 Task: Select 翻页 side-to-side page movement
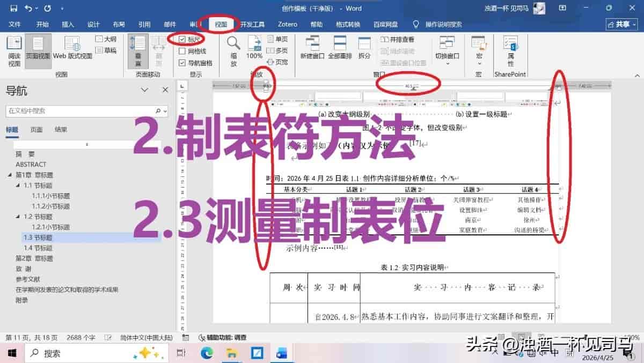(x=158, y=51)
